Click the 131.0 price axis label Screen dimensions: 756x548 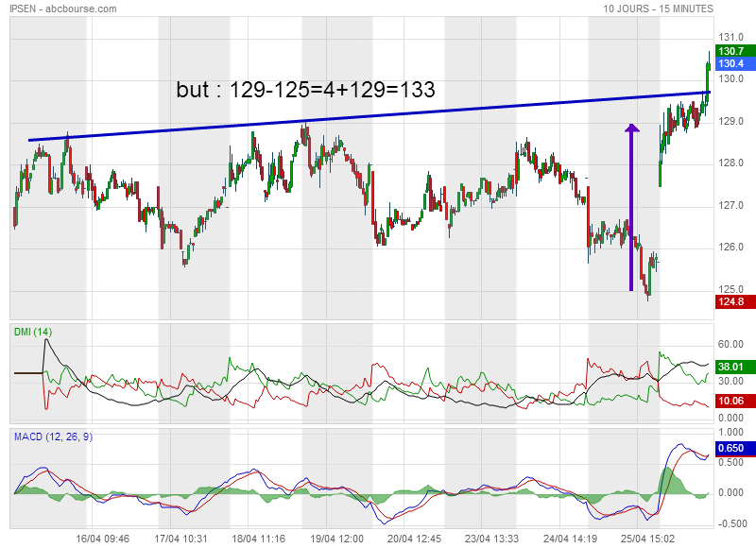tap(730, 37)
